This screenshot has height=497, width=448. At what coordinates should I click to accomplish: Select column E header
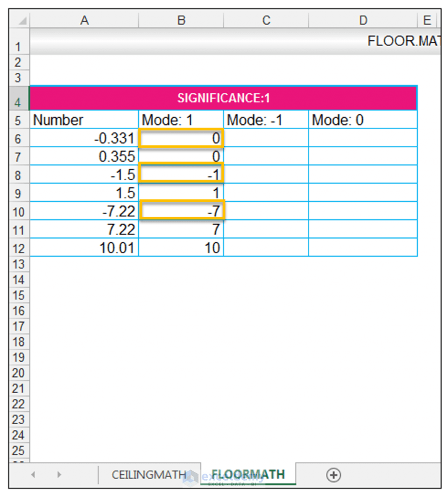click(427, 20)
